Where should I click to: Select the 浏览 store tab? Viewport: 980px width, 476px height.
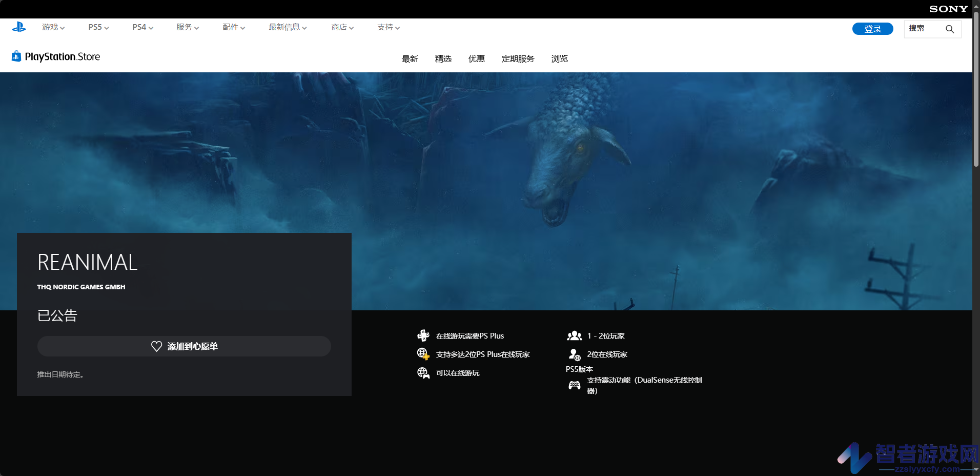(560, 58)
